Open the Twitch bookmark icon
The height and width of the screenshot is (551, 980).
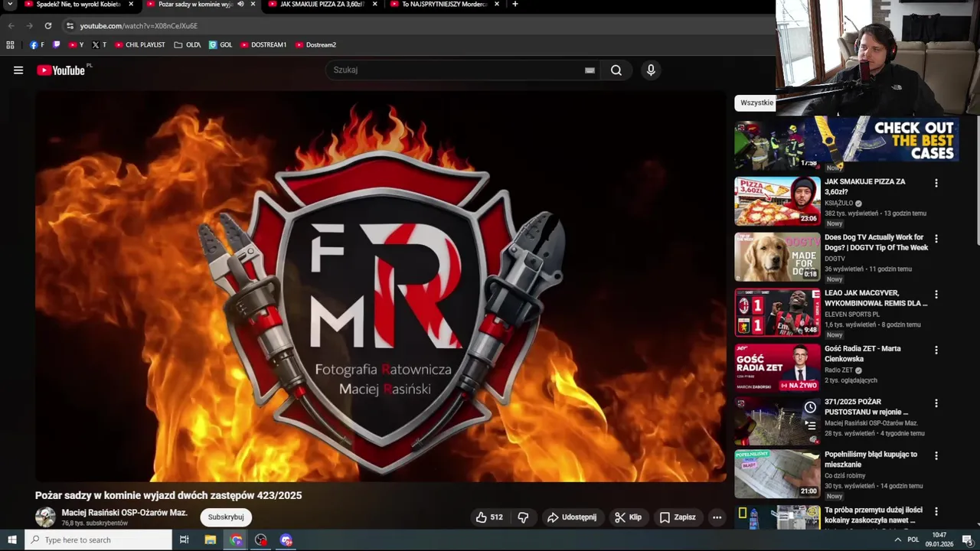point(56,44)
